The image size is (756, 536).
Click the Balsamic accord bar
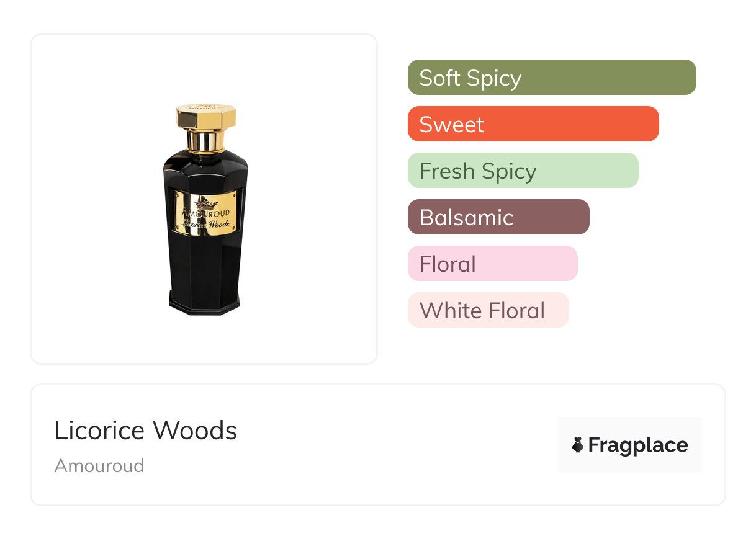tap(498, 217)
